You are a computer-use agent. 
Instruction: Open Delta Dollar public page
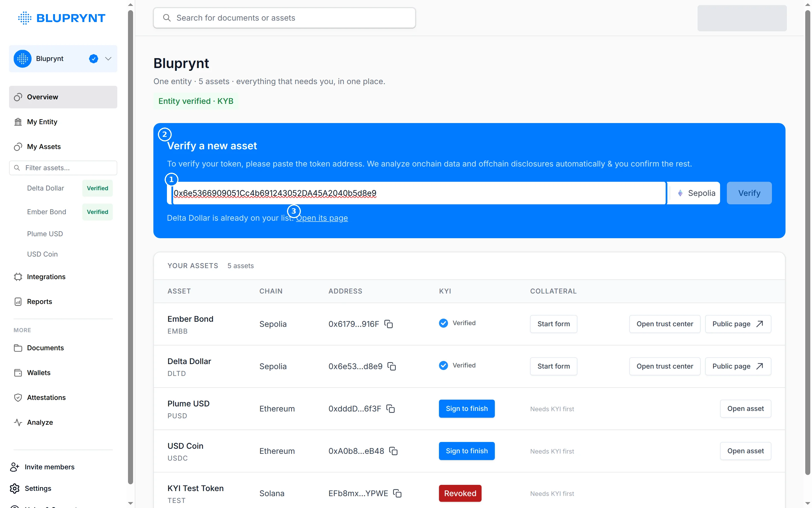pos(738,366)
